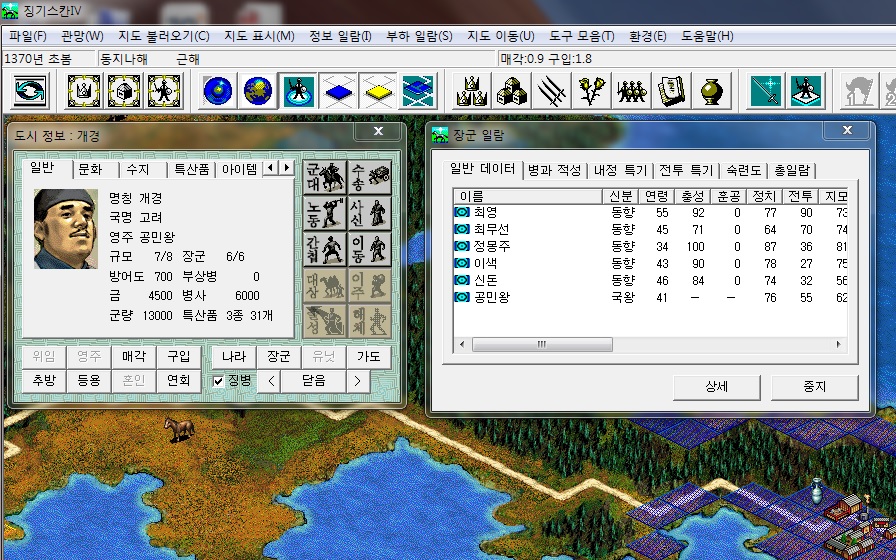The width and height of the screenshot is (896, 560).
Task: Click the 상세 button in general list
Action: tap(717, 387)
